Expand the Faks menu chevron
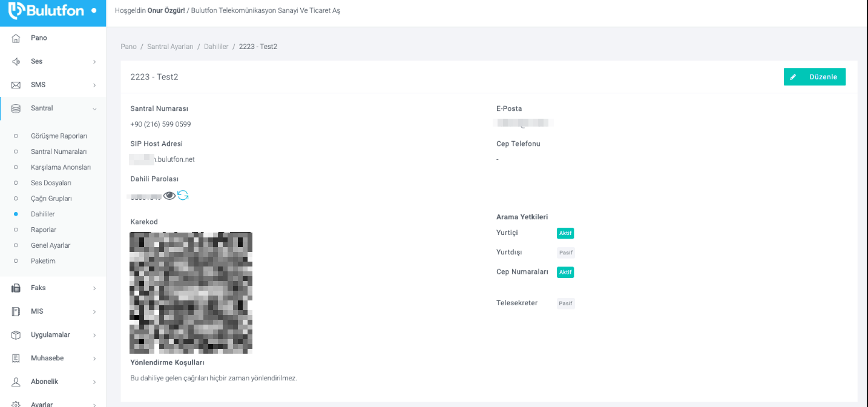 click(x=94, y=288)
